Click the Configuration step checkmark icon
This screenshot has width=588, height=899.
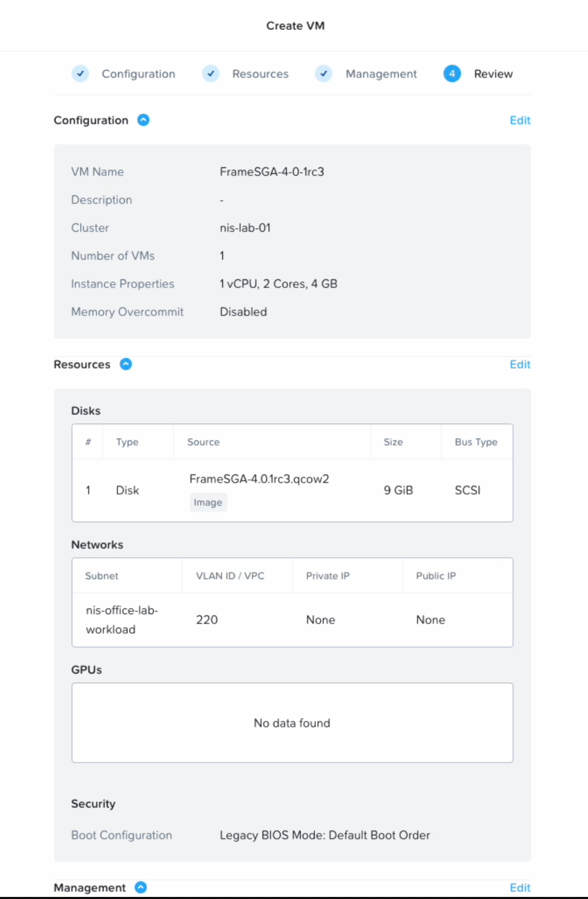coord(80,74)
